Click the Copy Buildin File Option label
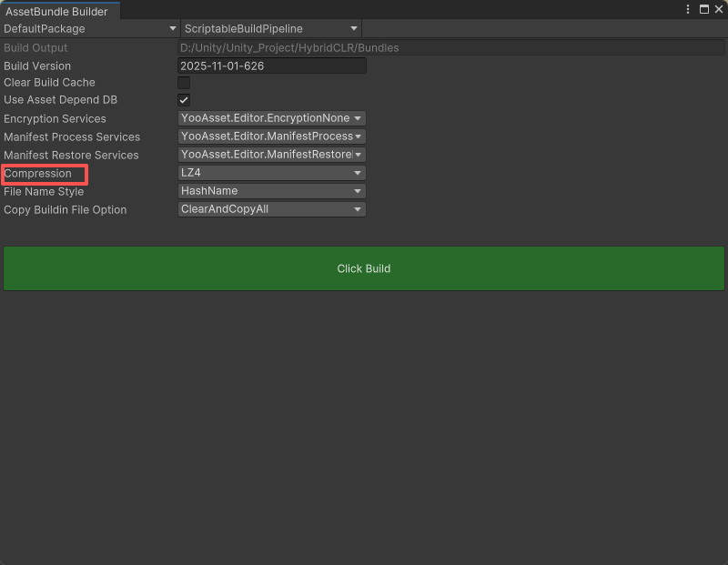Viewport: 728px width, 565px height. [x=65, y=210]
